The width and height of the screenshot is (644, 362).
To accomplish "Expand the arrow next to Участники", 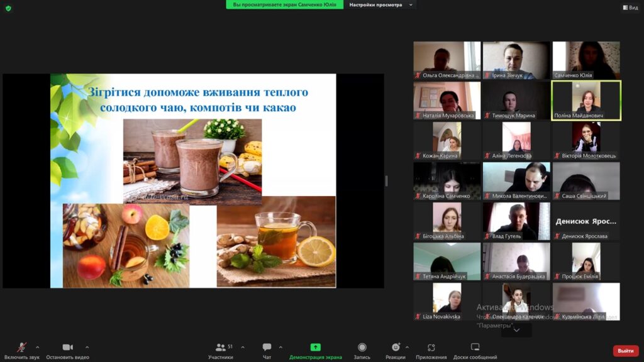I will pyautogui.click(x=243, y=347).
